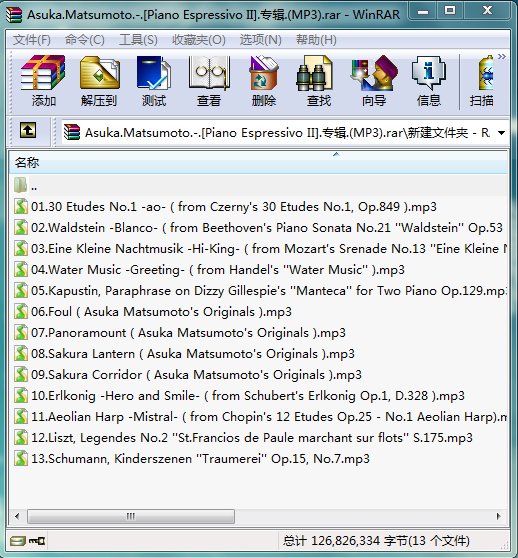Click the file icon of 01.30 Etudes

[21, 207]
